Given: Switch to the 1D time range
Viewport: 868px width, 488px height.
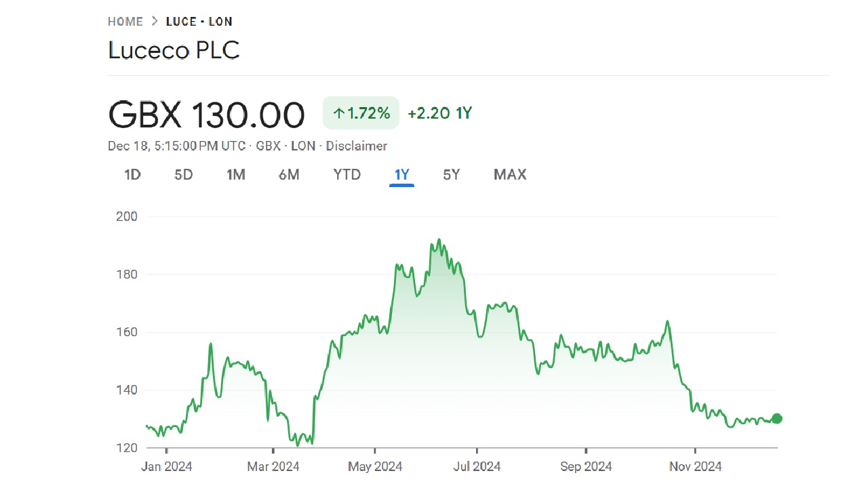Looking at the screenshot, I should point(132,175).
